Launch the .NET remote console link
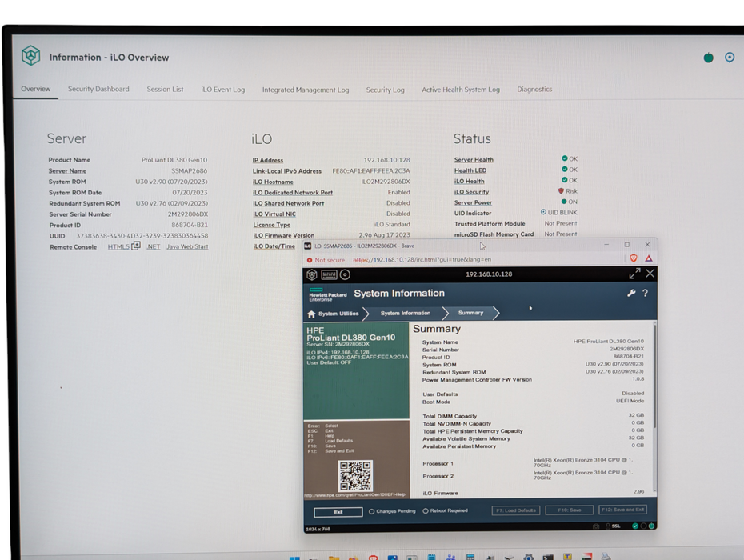This screenshot has height=560, width=744. [x=154, y=246]
